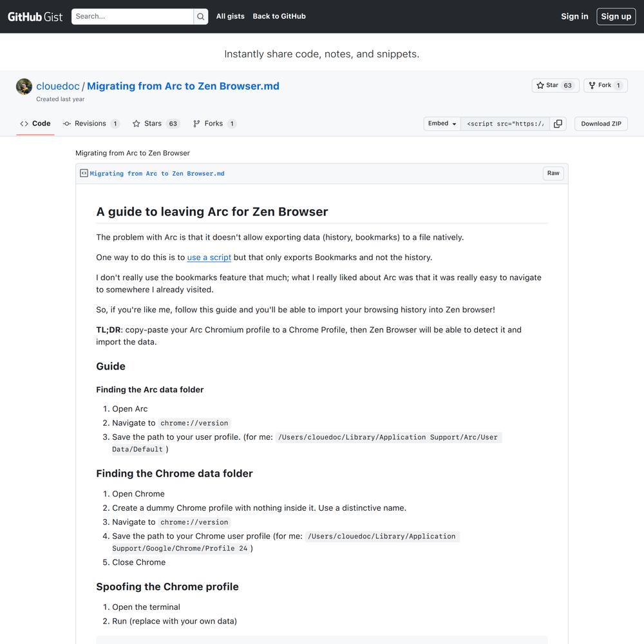View the Raw file
Viewport: 644px width, 644px height.
[553, 173]
